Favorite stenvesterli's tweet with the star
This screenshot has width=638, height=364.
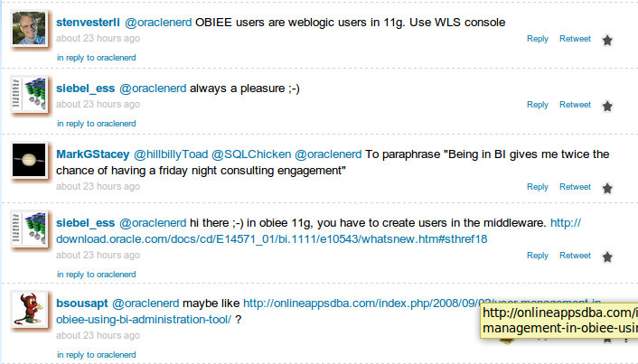[x=607, y=40]
